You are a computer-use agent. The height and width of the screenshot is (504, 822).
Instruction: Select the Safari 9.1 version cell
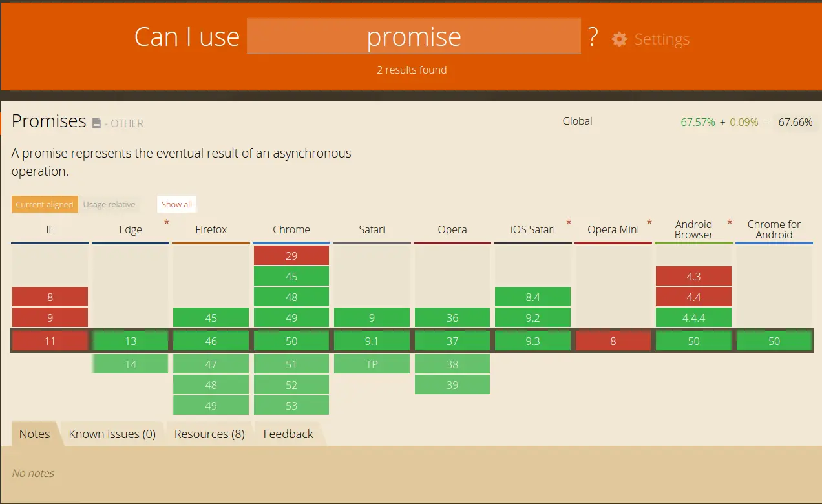tap(372, 341)
